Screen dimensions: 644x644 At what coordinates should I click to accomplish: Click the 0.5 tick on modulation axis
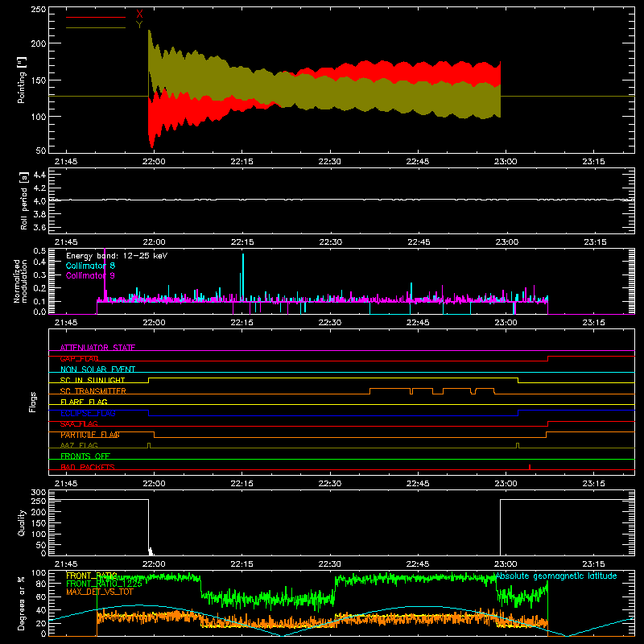[x=39, y=251]
